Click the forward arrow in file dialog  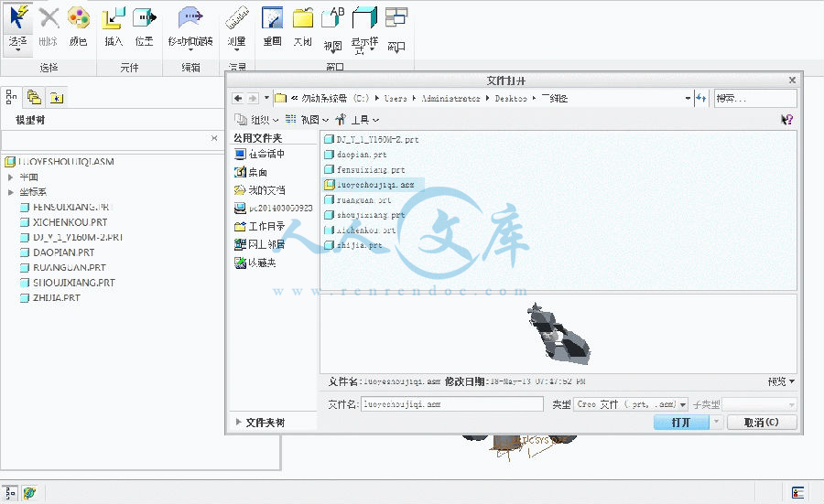[x=253, y=98]
